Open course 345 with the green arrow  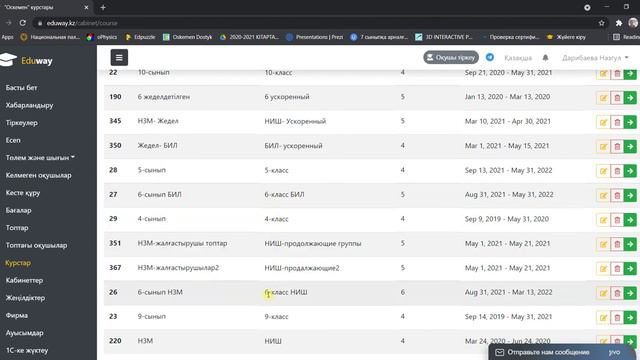click(630, 122)
